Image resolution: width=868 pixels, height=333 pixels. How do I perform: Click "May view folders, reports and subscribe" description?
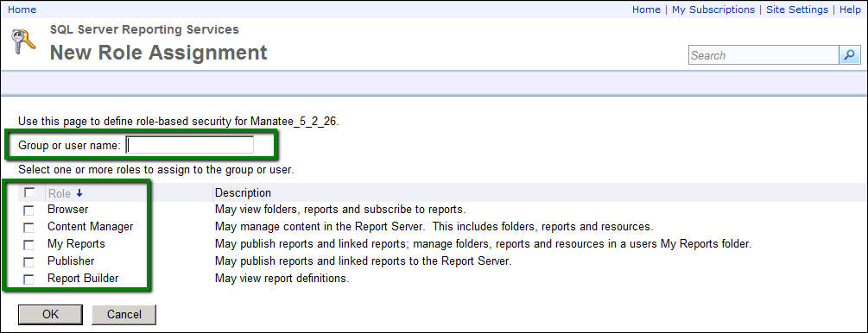tap(340, 210)
